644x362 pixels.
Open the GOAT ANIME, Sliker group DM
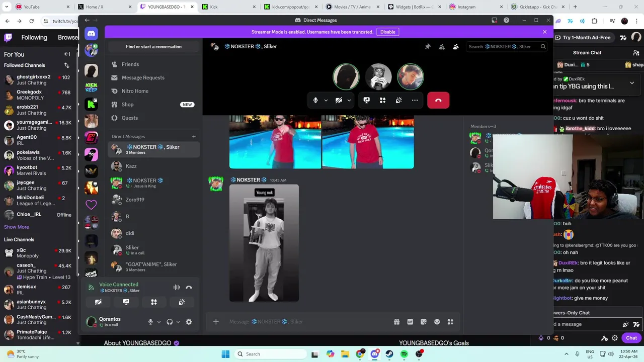coord(153,266)
